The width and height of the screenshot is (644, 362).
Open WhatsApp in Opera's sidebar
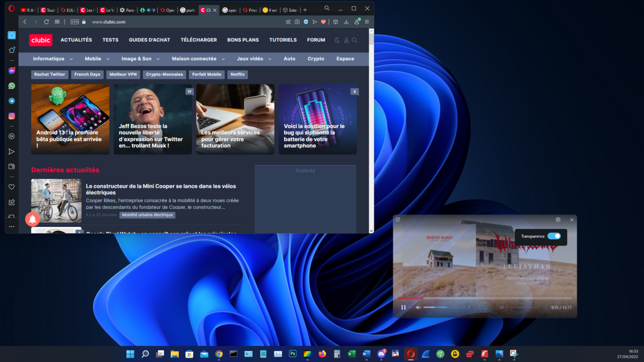[12, 86]
